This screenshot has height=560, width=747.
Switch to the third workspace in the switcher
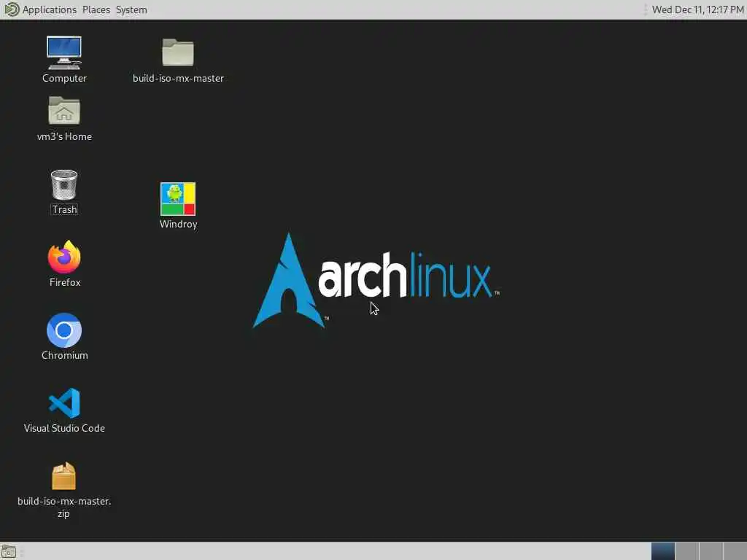click(711, 551)
